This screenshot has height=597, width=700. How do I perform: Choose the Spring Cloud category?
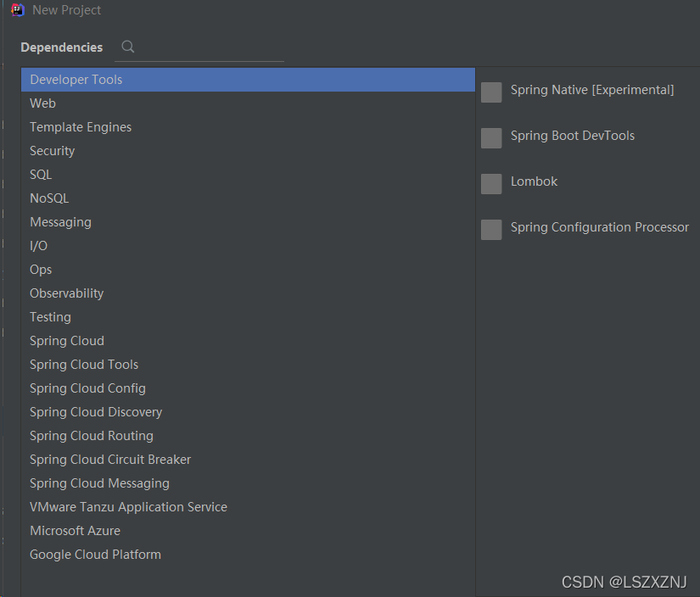[x=248, y=340]
